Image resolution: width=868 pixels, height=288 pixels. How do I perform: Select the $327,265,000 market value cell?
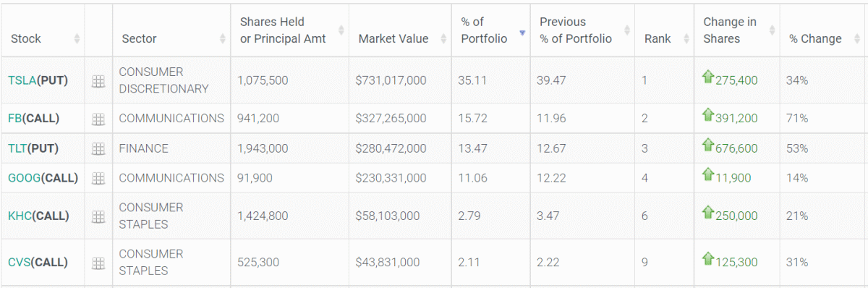point(401,119)
